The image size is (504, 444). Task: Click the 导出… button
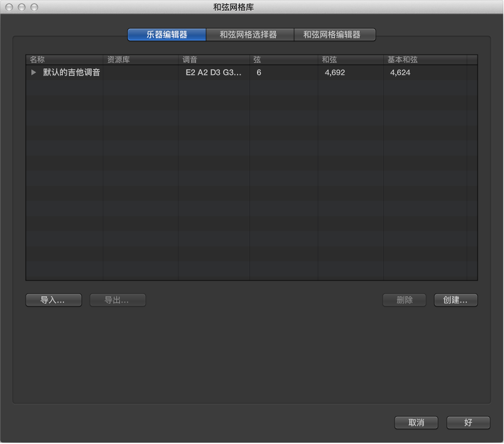click(x=118, y=300)
